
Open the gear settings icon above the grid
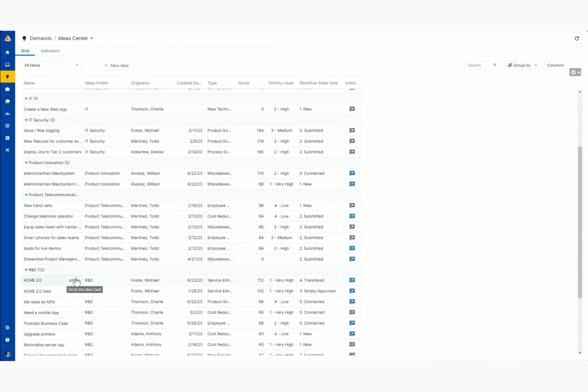[573, 72]
